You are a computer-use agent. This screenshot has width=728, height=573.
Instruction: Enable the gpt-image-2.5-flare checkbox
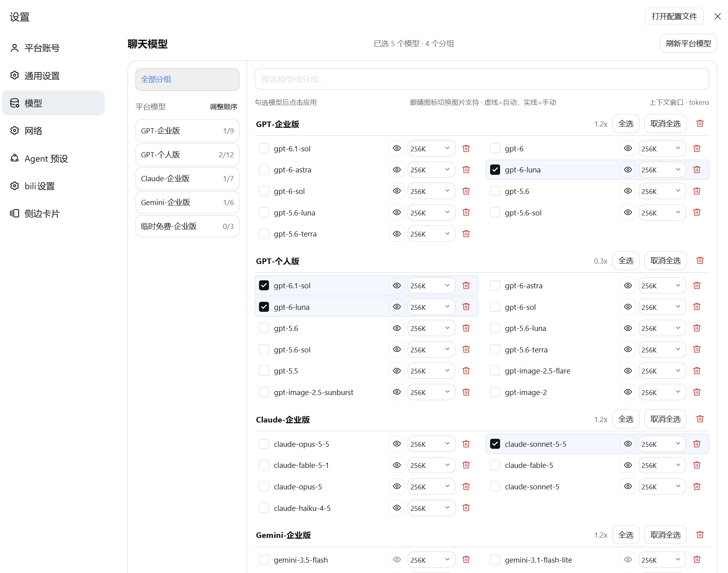coord(495,371)
